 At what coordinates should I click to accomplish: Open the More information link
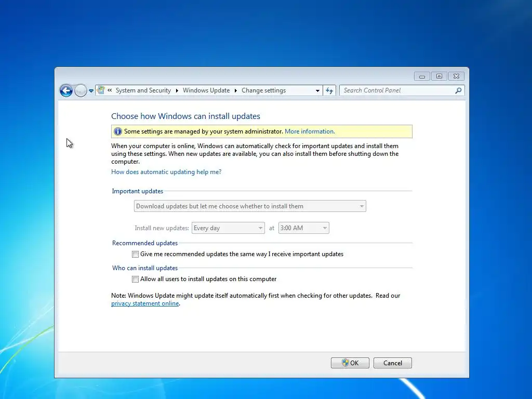[x=310, y=131]
